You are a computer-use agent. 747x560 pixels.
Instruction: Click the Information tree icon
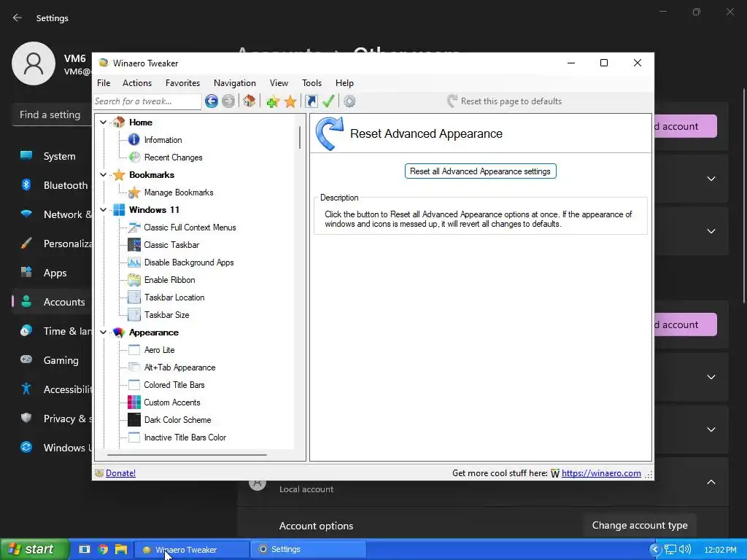134,139
